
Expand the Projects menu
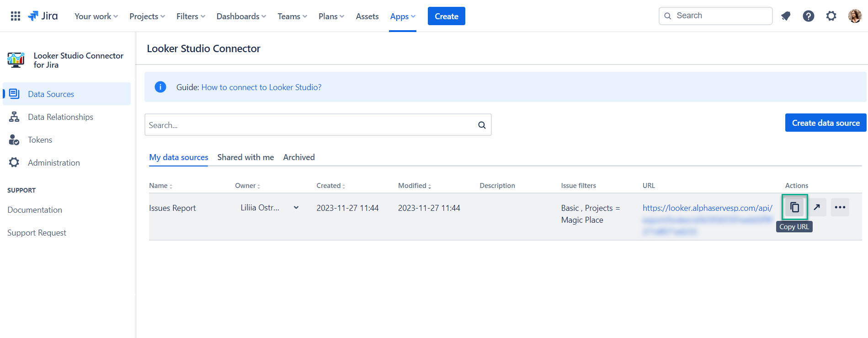coord(147,16)
